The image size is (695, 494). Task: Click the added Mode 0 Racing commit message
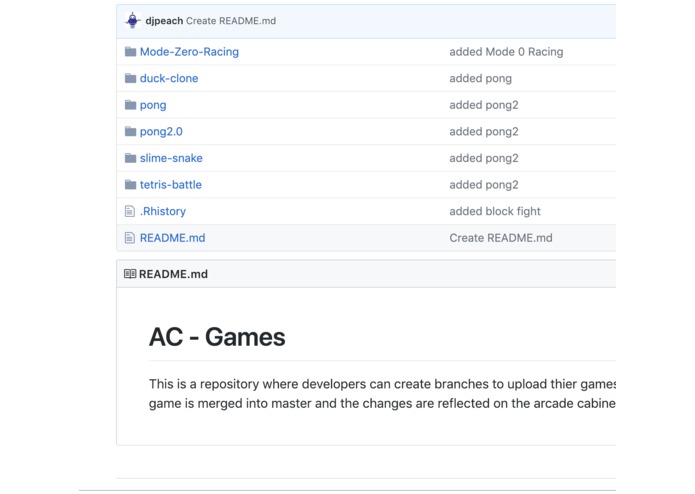[x=506, y=52]
